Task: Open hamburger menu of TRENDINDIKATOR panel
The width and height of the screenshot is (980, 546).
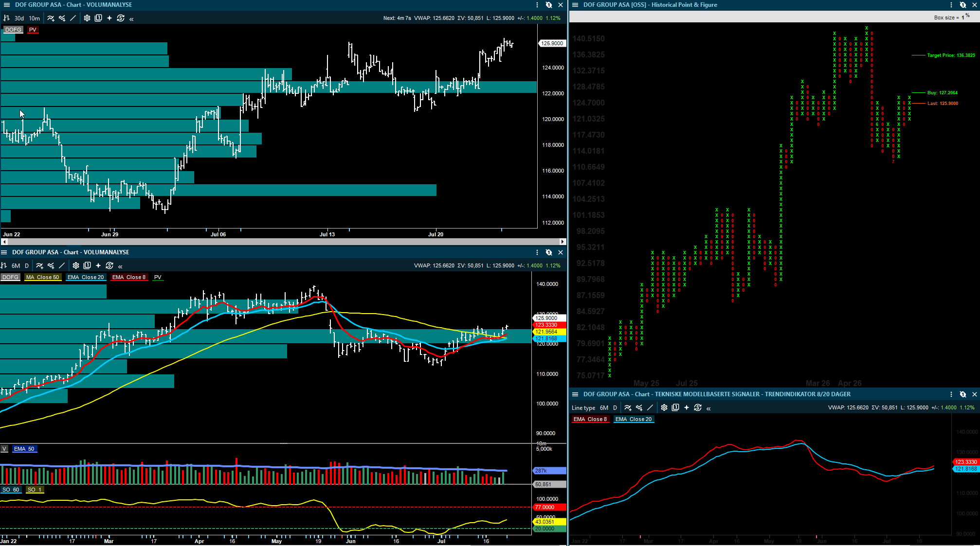Action: (x=575, y=394)
